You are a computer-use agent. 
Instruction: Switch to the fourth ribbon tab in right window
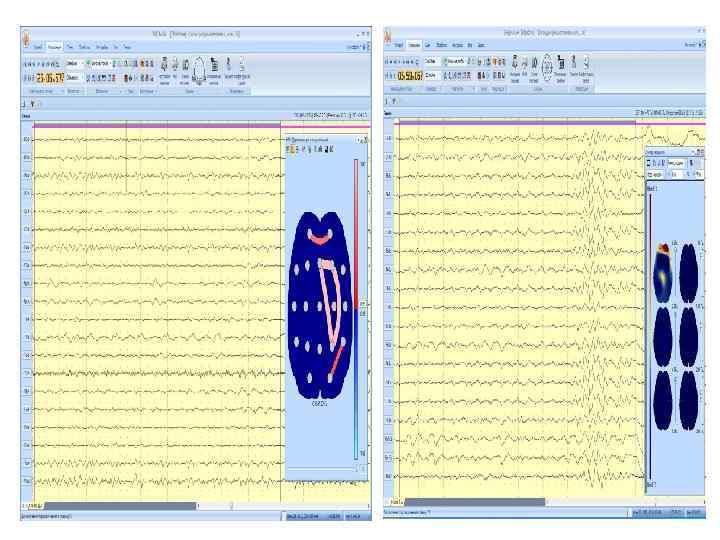click(442, 45)
